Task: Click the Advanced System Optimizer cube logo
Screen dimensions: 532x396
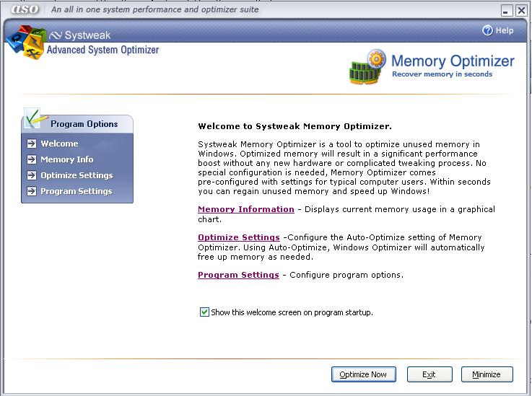Action: (27, 42)
